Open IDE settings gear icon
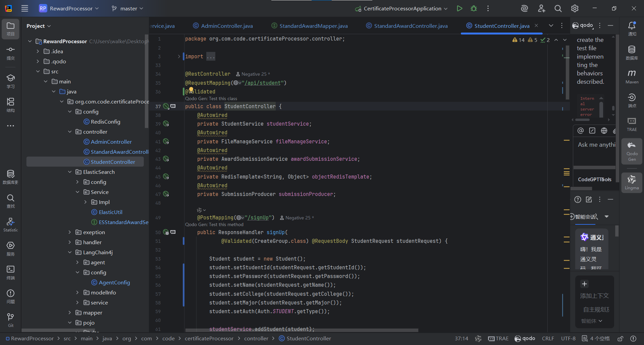 575,8
